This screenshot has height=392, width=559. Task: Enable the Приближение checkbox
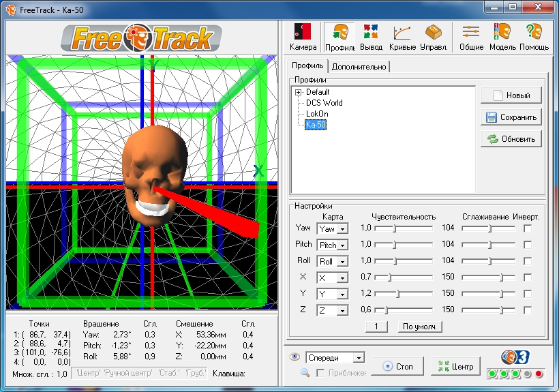(x=320, y=373)
